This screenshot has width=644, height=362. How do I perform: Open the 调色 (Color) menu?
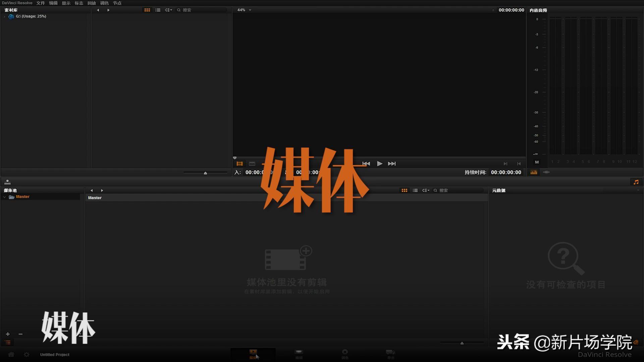click(104, 3)
